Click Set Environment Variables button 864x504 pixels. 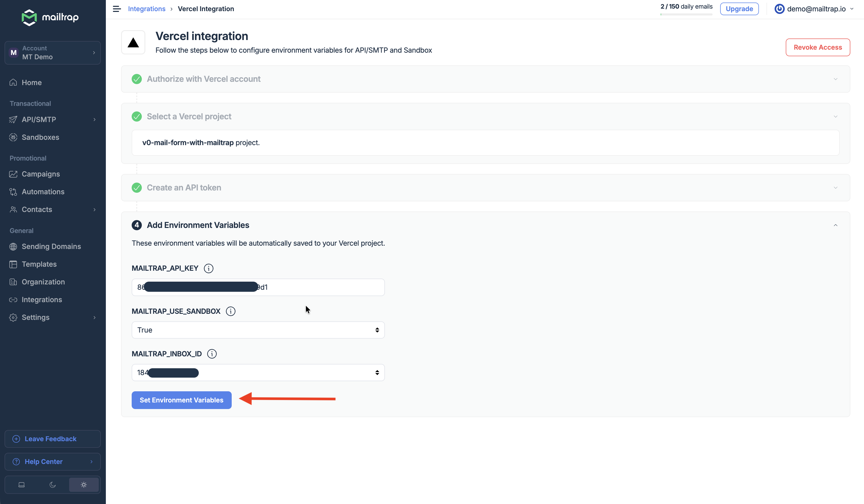coord(181,400)
